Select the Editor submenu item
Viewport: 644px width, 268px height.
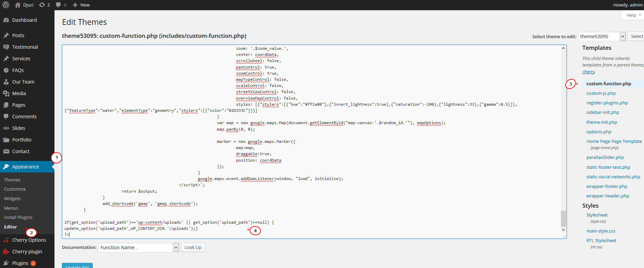click(11, 227)
